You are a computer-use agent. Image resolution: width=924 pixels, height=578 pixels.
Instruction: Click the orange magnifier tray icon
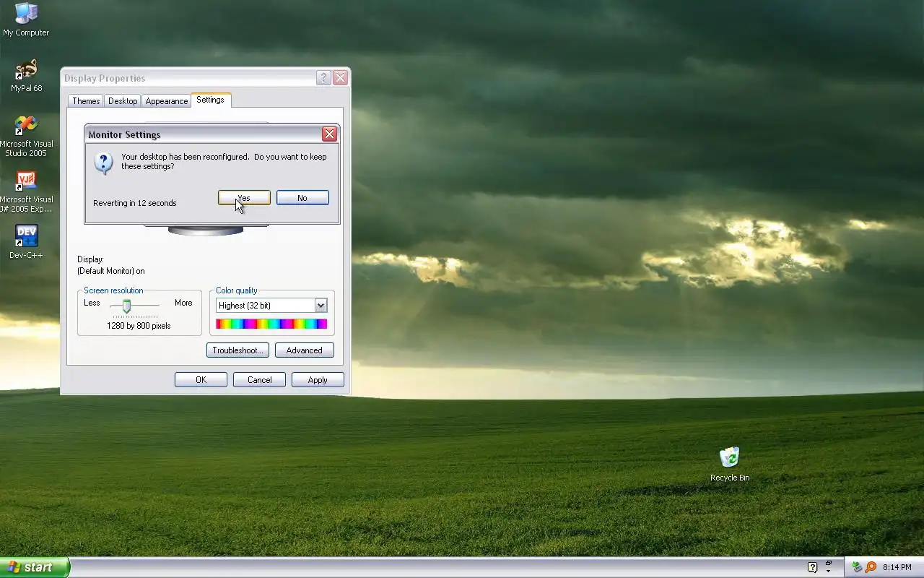(x=871, y=567)
